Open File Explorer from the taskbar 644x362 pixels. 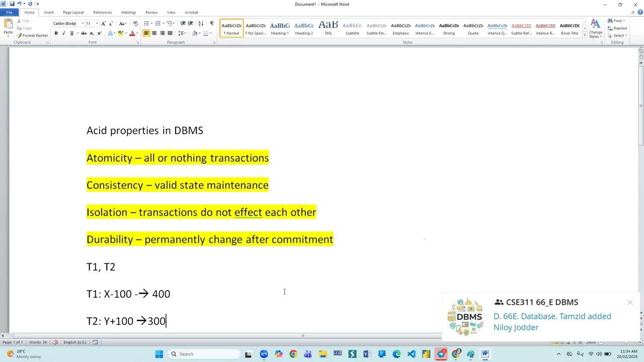coord(323,354)
